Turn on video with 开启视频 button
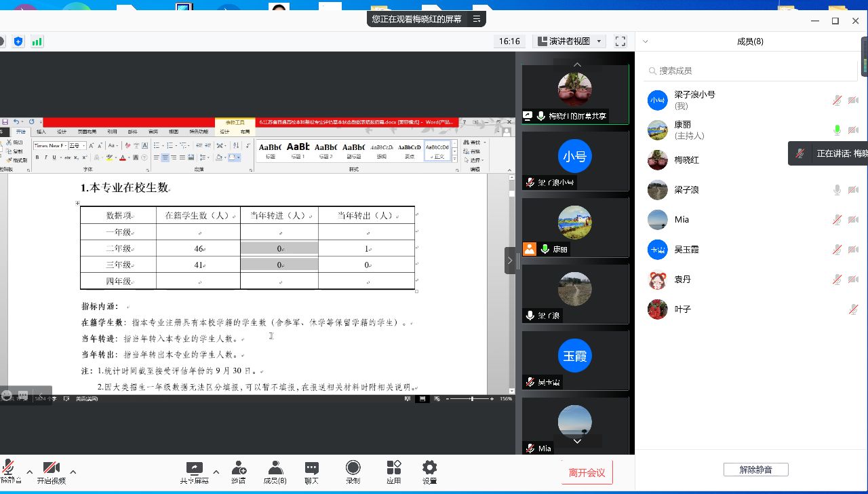Image resolution: width=868 pixels, height=494 pixels. [x=51, y=470]
